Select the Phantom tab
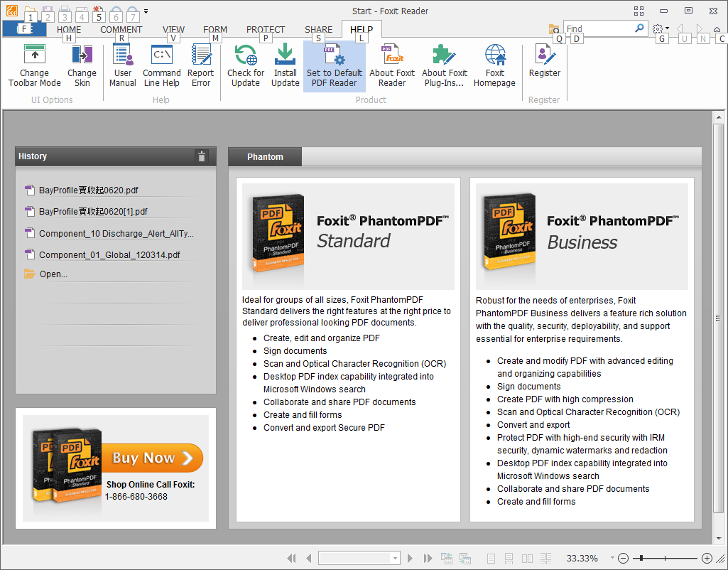Image resolution: width=728 pixels, height=570 pixels. pos(265,157)
